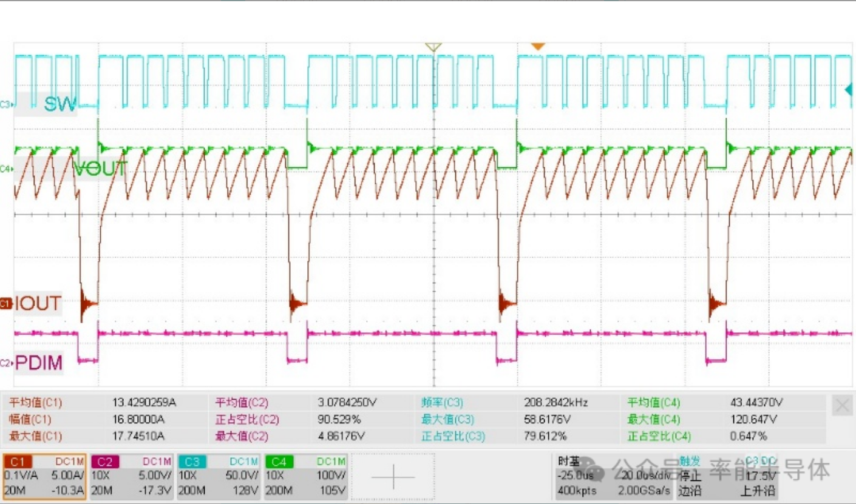Select the 最大值(C4) measurement label
The height and width of the screenshot is (504, 856).
click(x=654, y=419)
